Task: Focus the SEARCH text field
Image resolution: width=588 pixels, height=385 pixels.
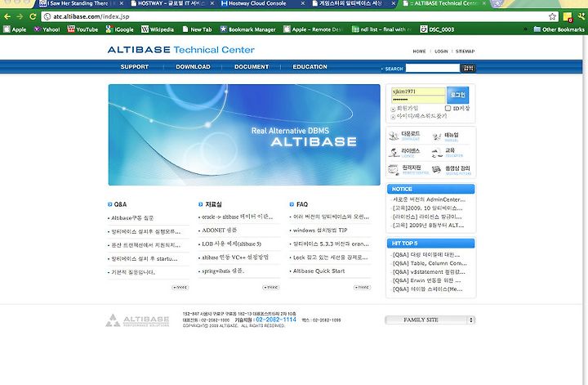Action: 432,68
